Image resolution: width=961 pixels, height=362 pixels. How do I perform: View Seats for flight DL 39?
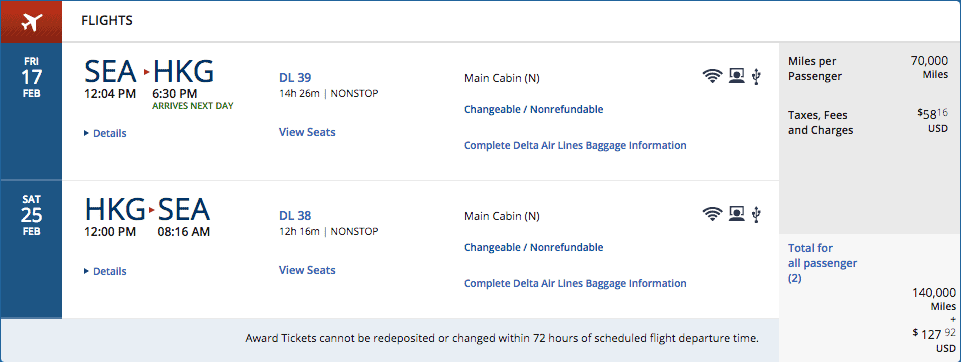307,132
